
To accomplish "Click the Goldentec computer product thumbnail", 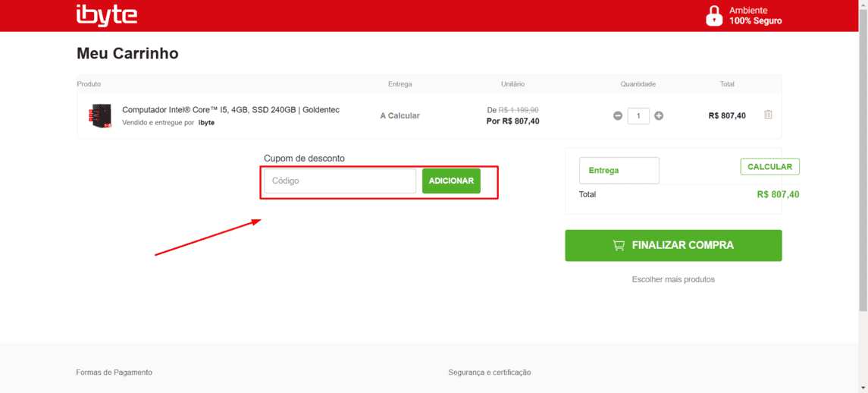I will pos(99,115).
